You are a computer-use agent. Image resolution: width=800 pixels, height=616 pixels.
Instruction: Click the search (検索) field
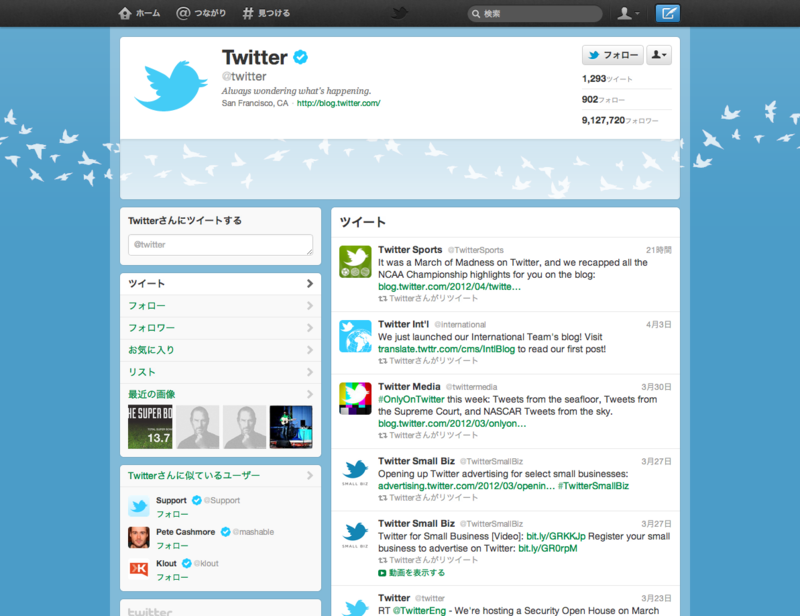(535, 14)
